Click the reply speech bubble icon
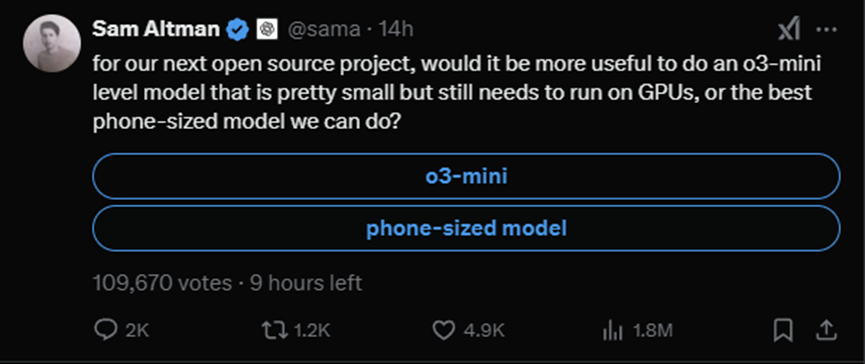Screen dimensions: 865x364 click(x=104, y=330)
